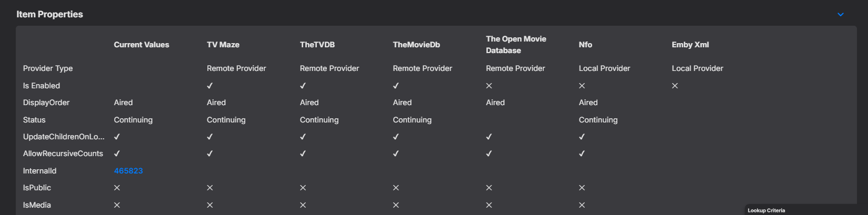This screenshot has width=868, height=215.
Task: Click TheMovieDb IsPublic X mark
Action: (x=396, y=188)
